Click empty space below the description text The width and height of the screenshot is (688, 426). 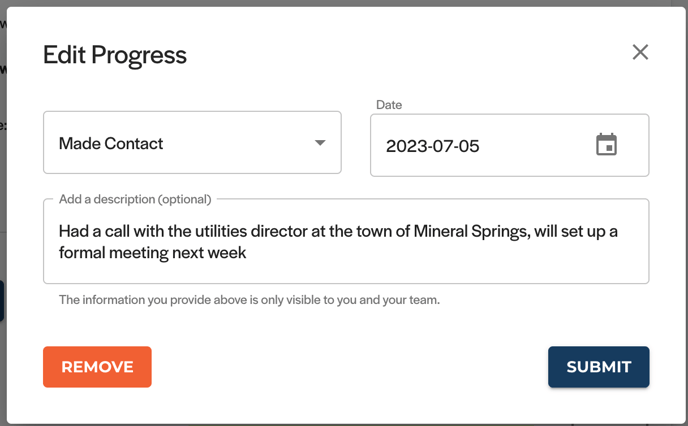pos(346,272)
